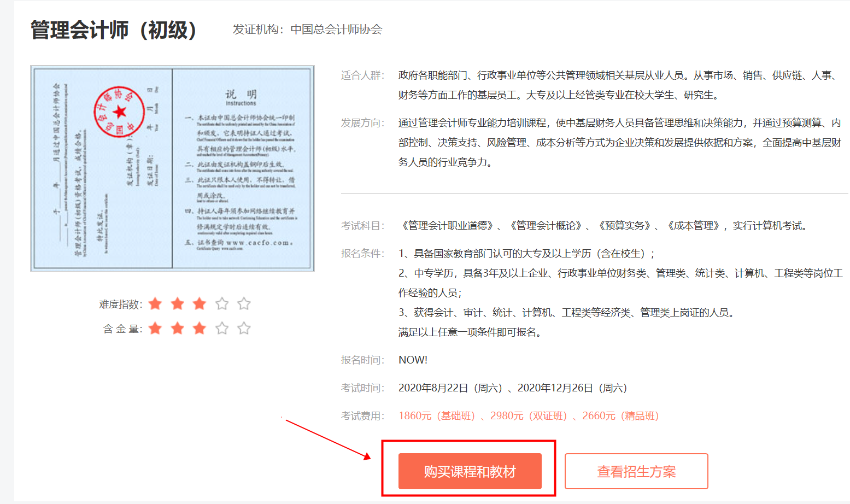The image size is (850, 504).
Task: Click the line 满足以上任意一项条件即可报名
Action: [471, 332]
